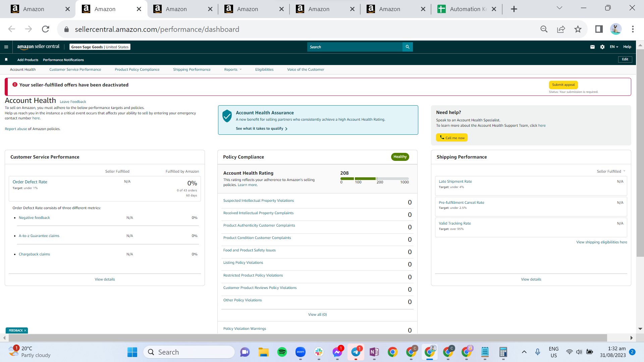Select the Account Health tab
The width and height of the screenshot is (644, 362).
pyautogui.click(x=23, y=69)
